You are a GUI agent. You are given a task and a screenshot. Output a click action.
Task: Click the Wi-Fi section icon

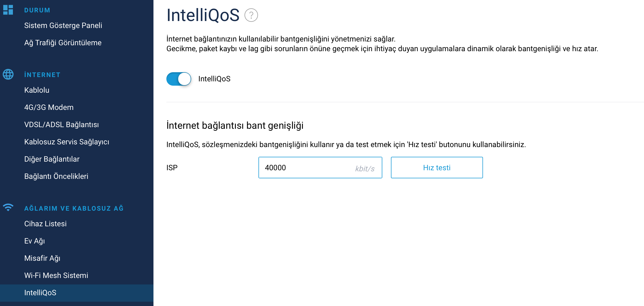click(8, 207)
